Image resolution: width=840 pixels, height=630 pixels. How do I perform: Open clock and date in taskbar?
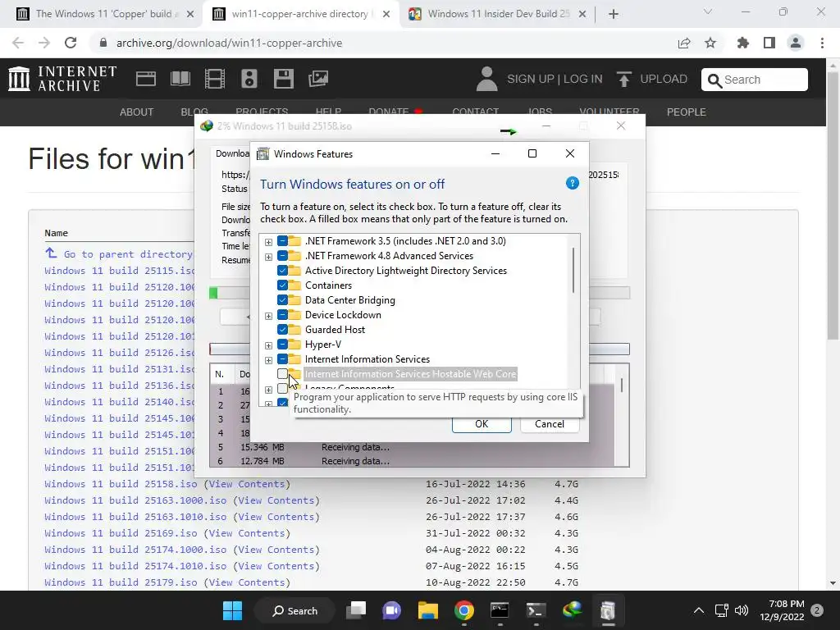click(782, 610)
